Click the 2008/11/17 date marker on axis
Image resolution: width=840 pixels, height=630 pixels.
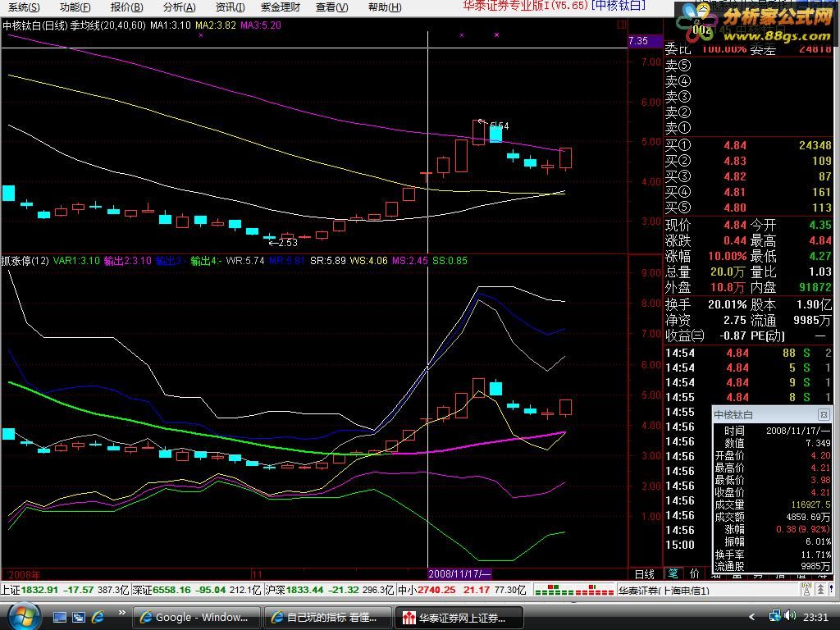[x=459, y=573]
